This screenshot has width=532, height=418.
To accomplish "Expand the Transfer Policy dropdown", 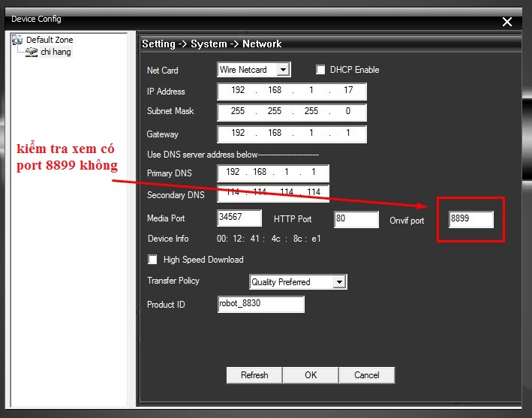I will coord(340,282).
